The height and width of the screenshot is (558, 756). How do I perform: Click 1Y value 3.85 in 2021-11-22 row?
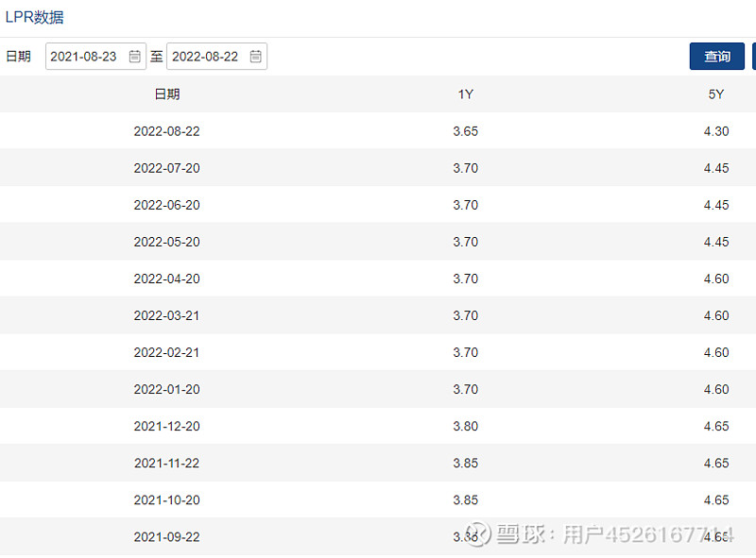[465, 463]
